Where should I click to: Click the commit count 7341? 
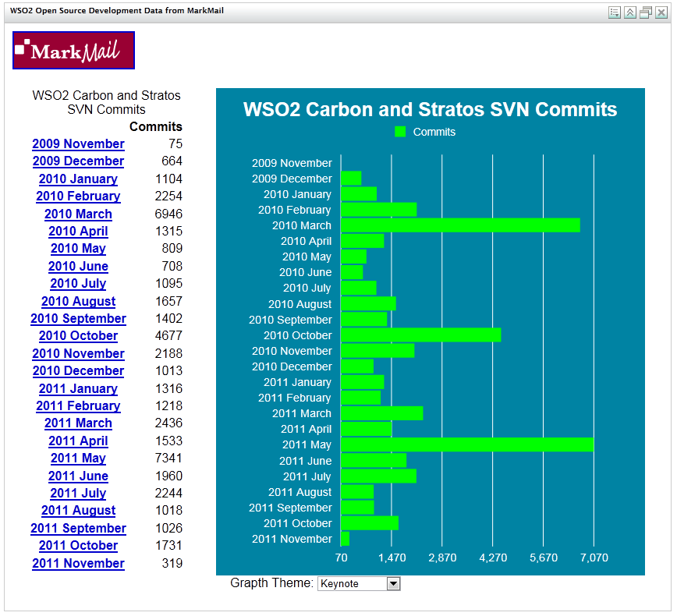168,458
